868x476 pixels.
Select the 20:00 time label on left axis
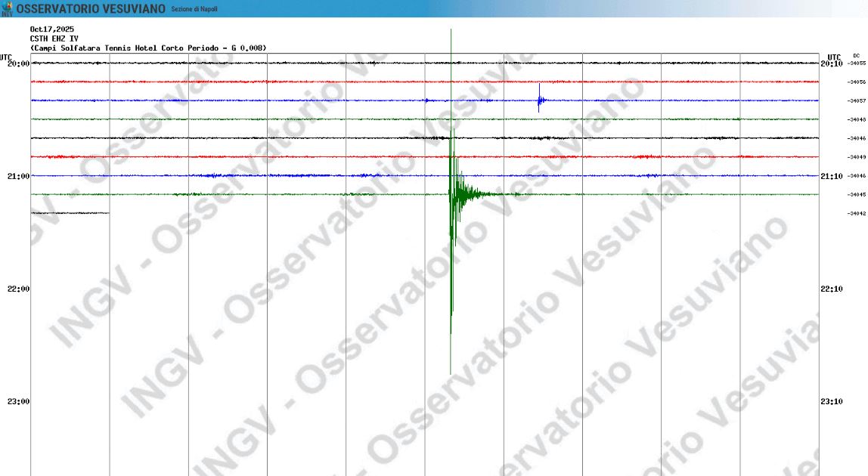17,64
